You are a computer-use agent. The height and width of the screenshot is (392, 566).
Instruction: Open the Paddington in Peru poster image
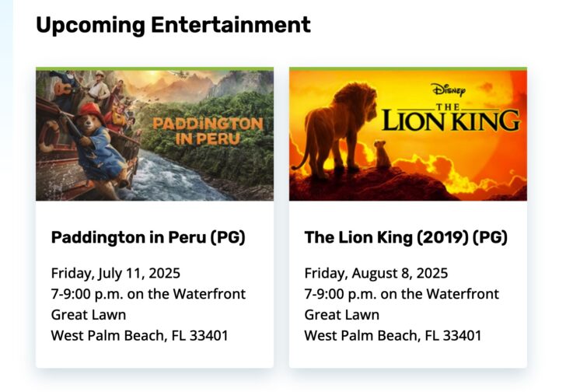(155, 135)
